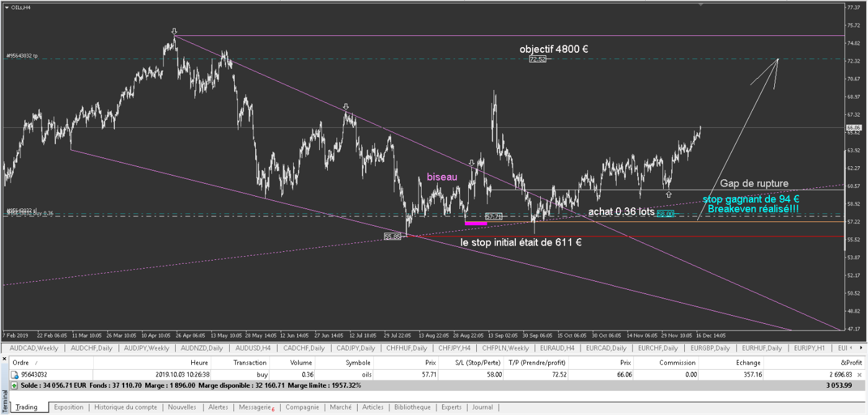
Task: Go to the AUDNZD,Daily chart tab
Action: point(201,348)
